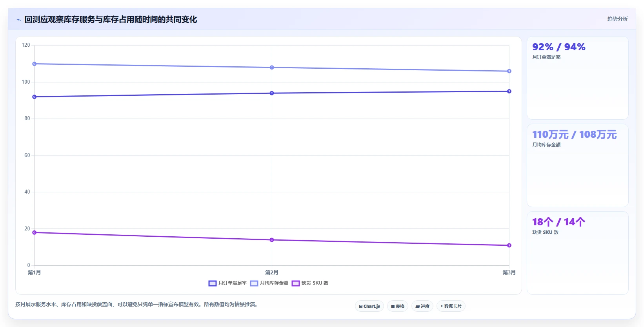Image resolution: width=644 pixels, height=327 pixels.
Task: Click the 第1月 order fulfillment data point
Action: 35,97
